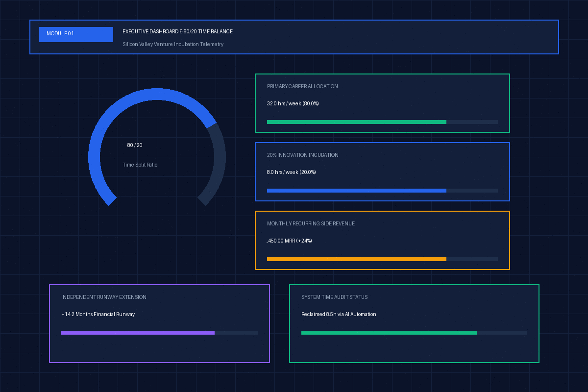The width and height of the screenshot is (588, 392).
Task: Click +14.2 Months Financial Runway text
Action: (98, 314)
